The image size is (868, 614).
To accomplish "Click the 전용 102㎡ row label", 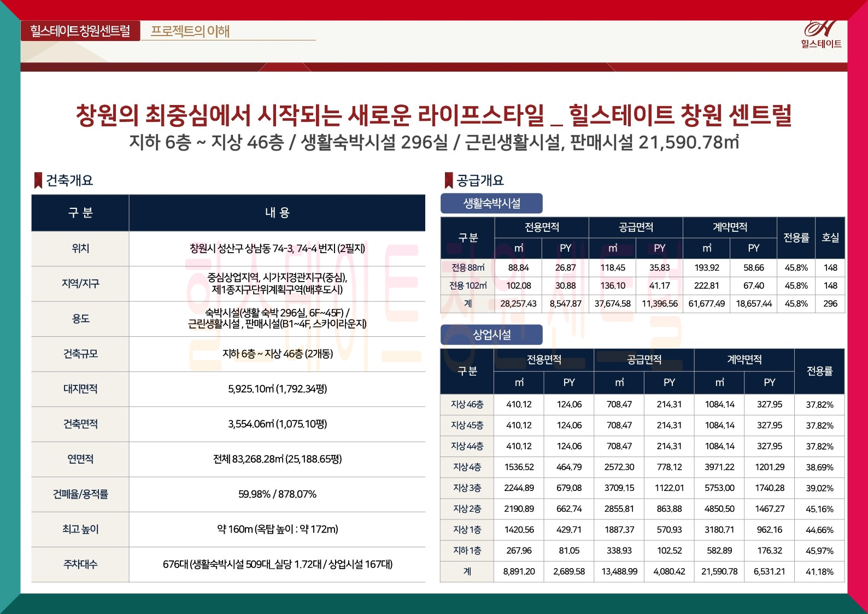I will pos(468,285).
